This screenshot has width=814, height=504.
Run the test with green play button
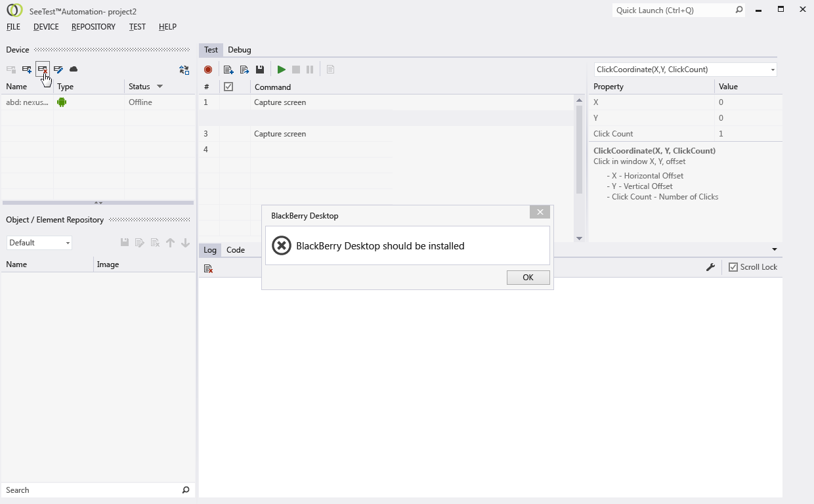[281, 70]
